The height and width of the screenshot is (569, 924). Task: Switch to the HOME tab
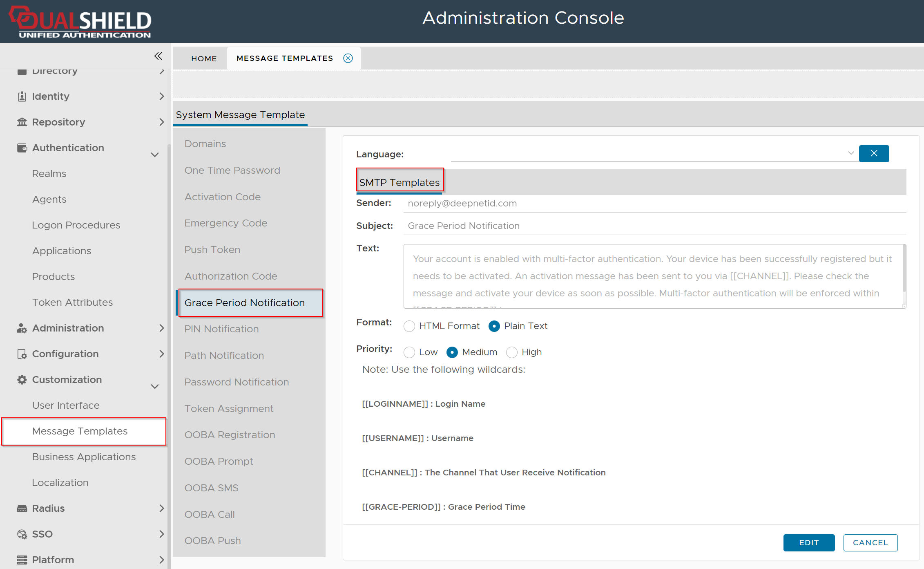[x=204, y=58]
